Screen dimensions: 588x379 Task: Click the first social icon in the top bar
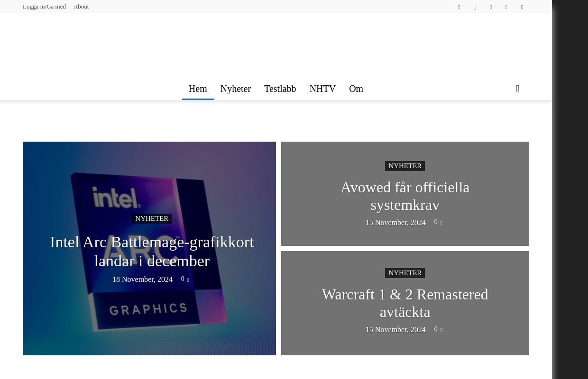point(459,7)
